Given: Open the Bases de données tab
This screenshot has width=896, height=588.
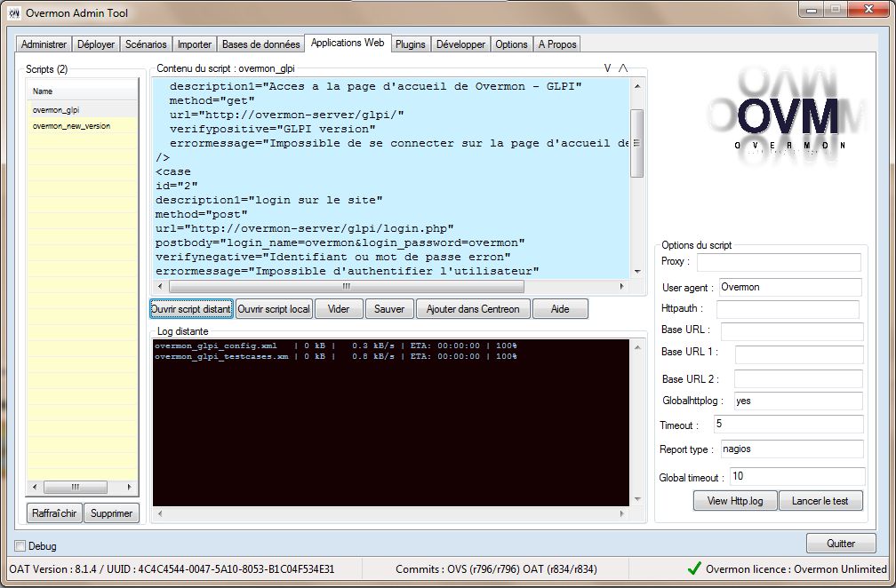Looking at the screenshot, I should (x=260, y=44).
